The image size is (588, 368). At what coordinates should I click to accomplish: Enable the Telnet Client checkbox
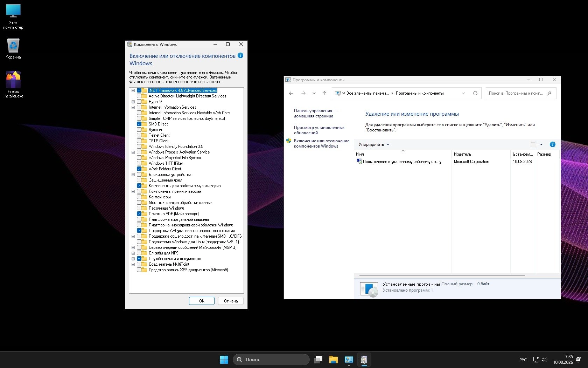click(x=139, y=135)
